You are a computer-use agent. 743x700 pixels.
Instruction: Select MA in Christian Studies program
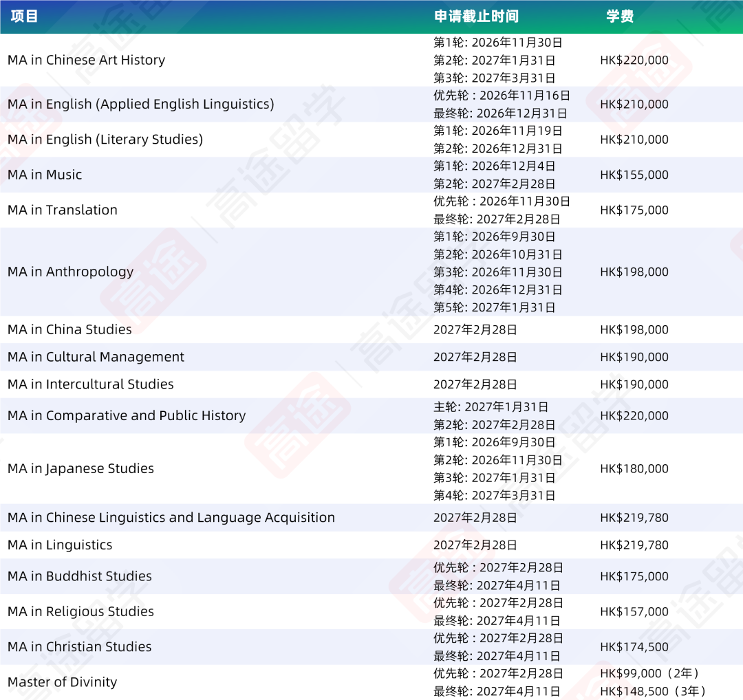[80, 647]
